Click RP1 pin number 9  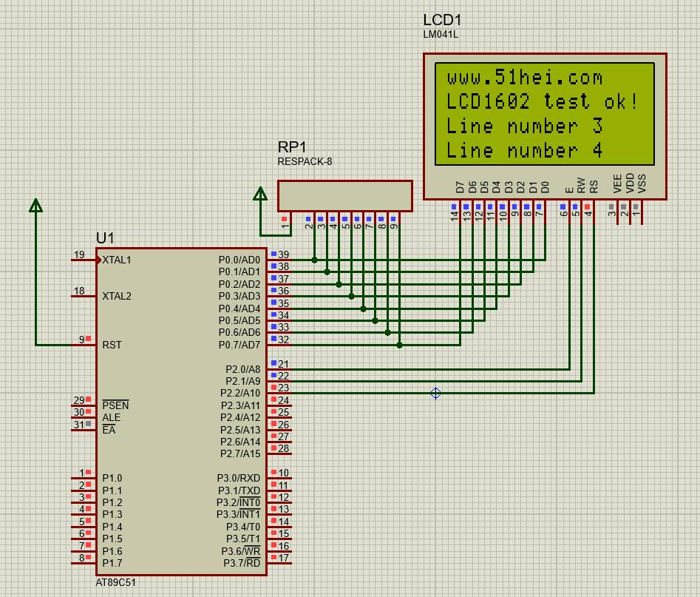click(394, 226)
